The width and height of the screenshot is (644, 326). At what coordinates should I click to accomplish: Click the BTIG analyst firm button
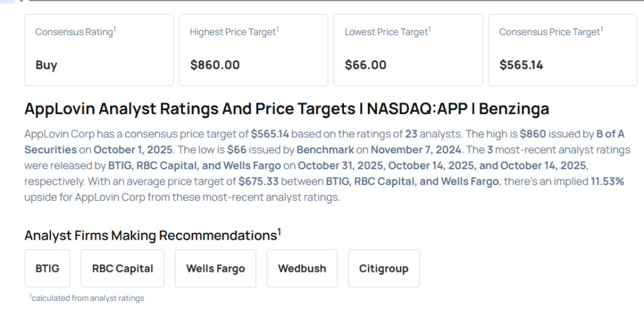(x=47, y=268)
